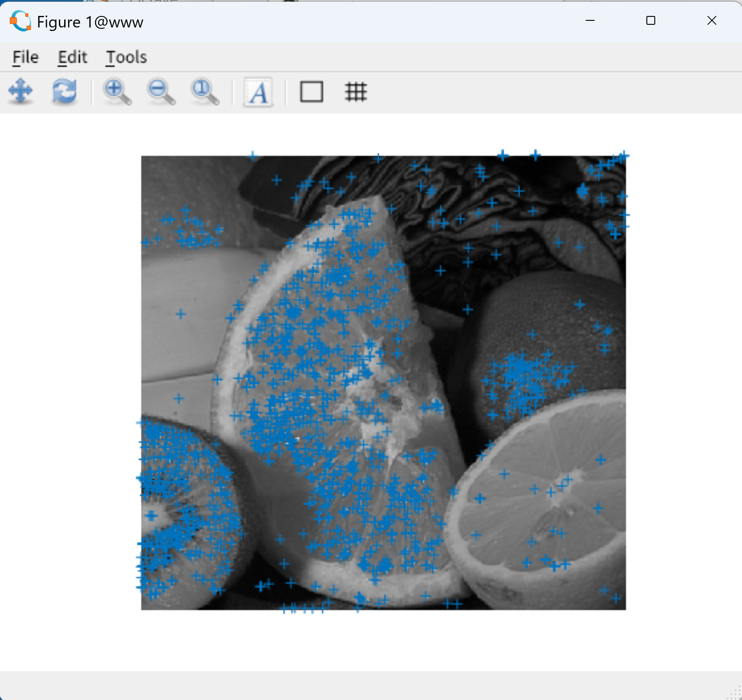
Task: Click the automatic limits magnifier icon
Action: pyautogui.click(x=205, y=92)
